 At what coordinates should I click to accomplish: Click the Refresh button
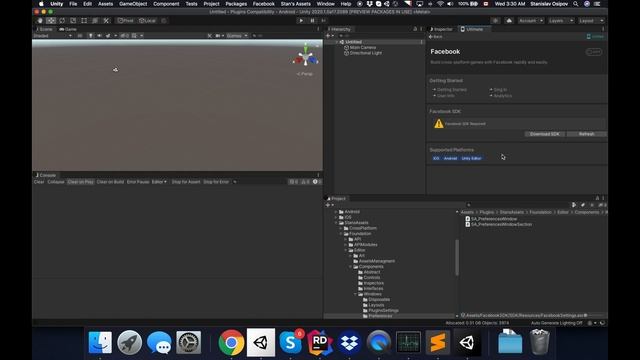coord(587,134)
